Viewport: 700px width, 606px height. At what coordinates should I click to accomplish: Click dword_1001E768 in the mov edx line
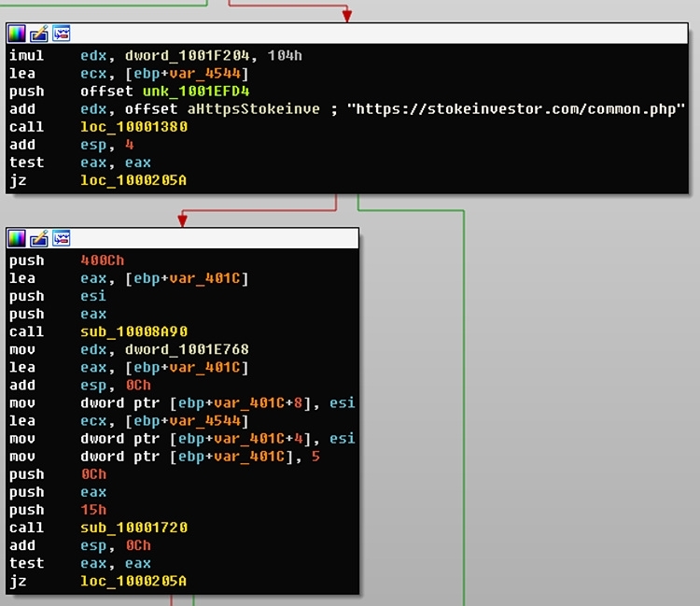pos(187,349)
